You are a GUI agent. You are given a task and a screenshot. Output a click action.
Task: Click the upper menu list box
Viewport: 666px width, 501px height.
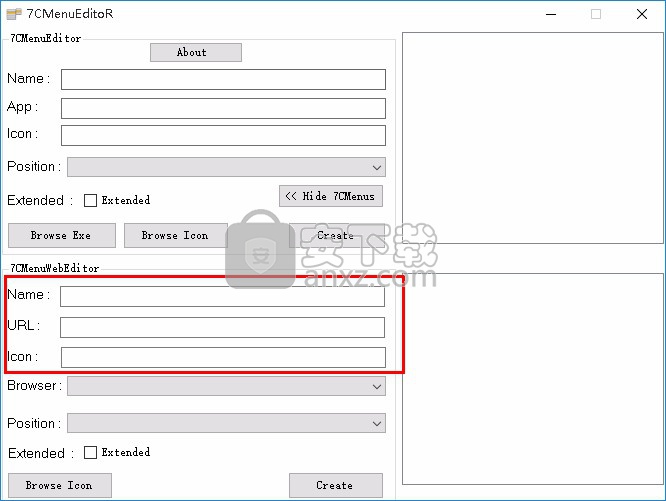pos(533,138)
